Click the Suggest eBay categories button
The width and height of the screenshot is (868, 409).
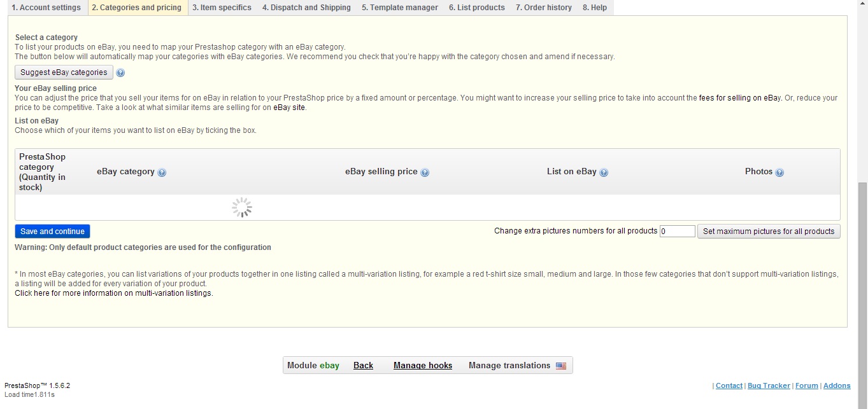pyautogui.click(x=64, y=73)
